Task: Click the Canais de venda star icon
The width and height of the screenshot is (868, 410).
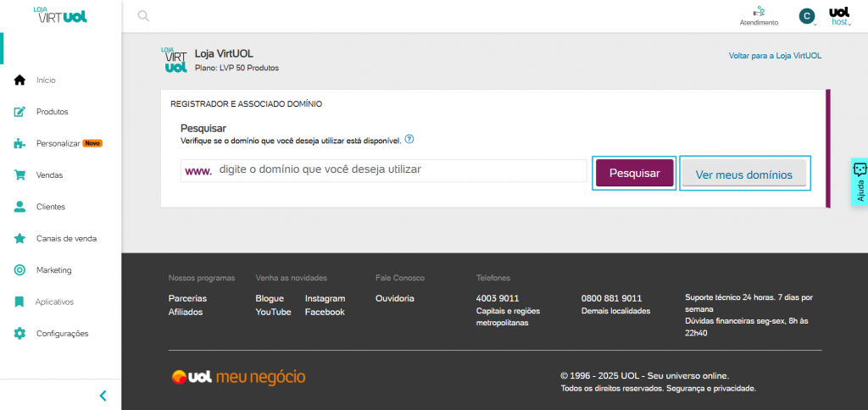Action: [x=19, y=239]
